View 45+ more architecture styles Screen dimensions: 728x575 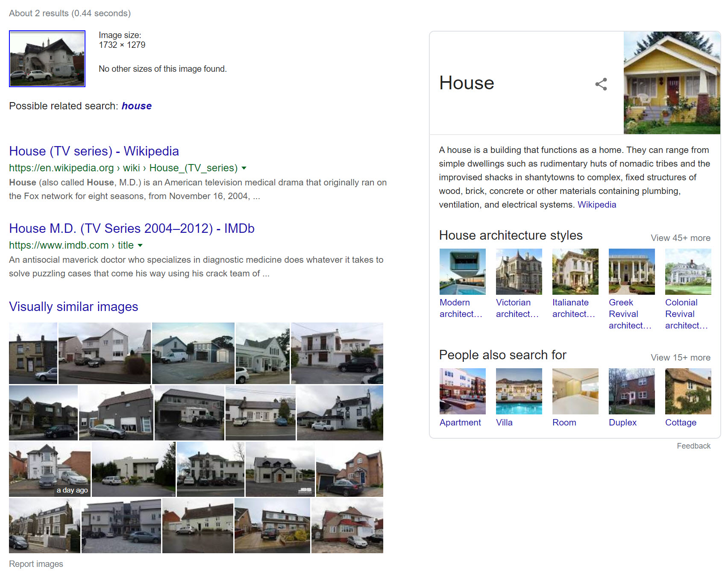click(x=681, y=238)
